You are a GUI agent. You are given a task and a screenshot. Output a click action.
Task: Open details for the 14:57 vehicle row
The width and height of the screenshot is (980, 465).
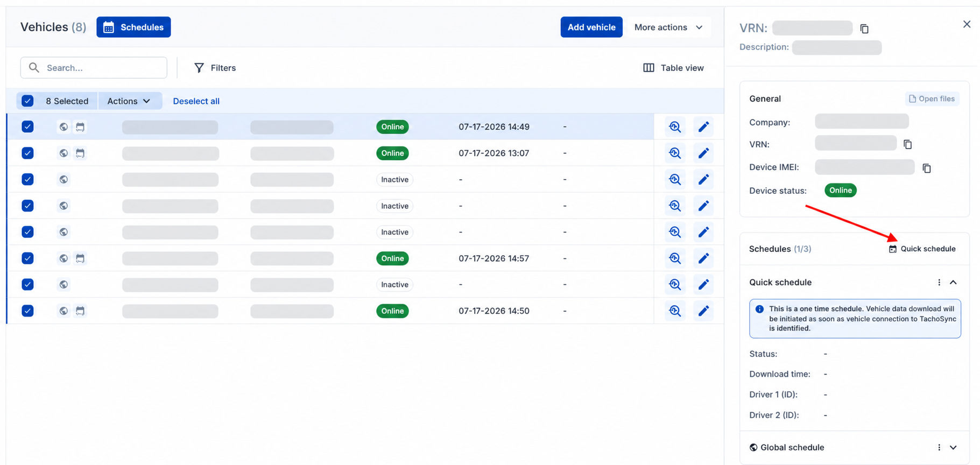click(675, 258)
